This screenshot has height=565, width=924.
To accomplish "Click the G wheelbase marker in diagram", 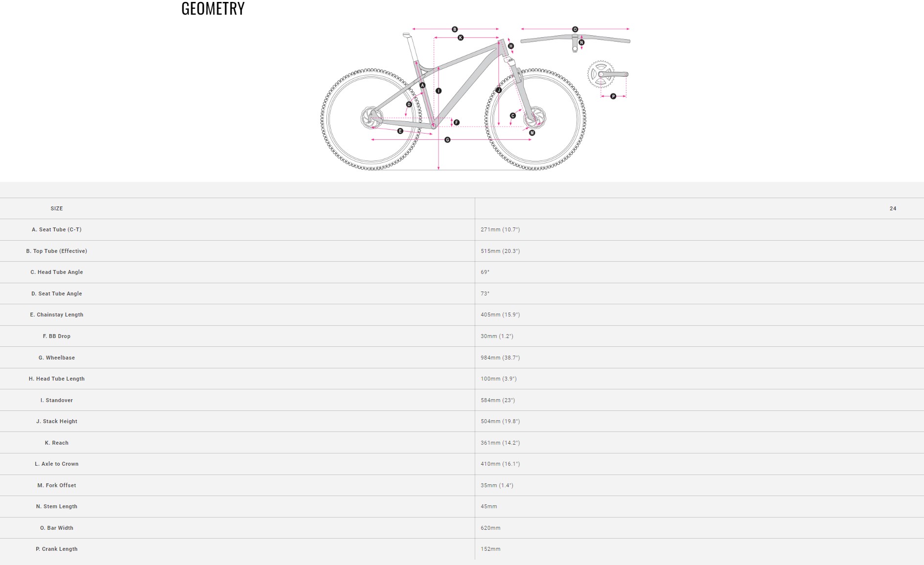I will [447, 140].
